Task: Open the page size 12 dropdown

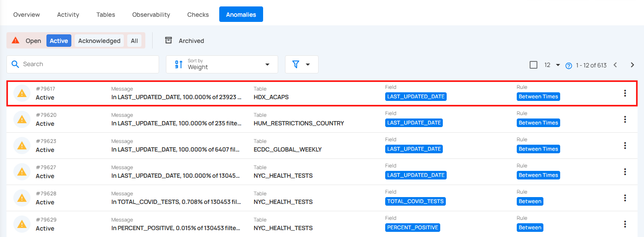Action: click(x=552, y=65)
